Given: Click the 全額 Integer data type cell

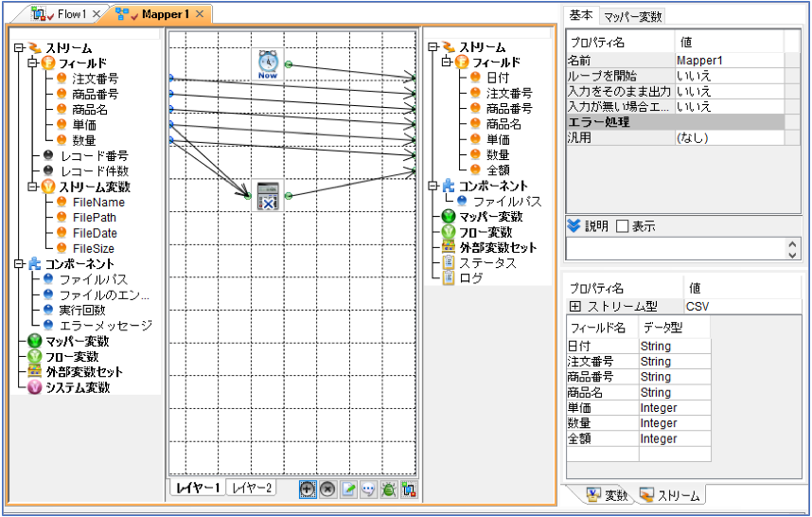Looking at the screenshot, I should (675, 438).
